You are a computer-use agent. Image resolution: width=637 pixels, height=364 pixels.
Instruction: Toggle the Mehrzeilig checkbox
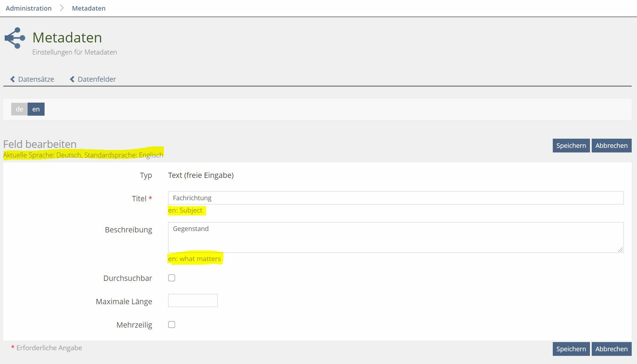(x=172, y=325)
